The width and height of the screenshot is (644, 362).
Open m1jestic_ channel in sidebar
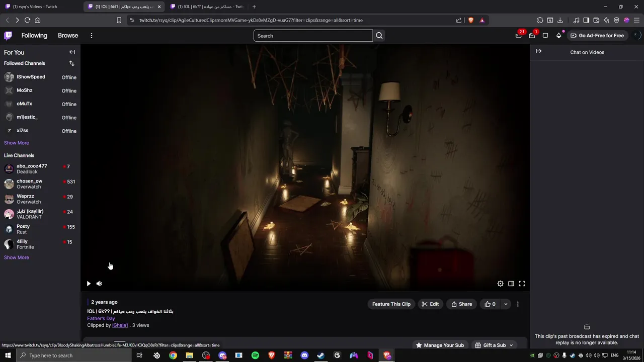[40, 117]
